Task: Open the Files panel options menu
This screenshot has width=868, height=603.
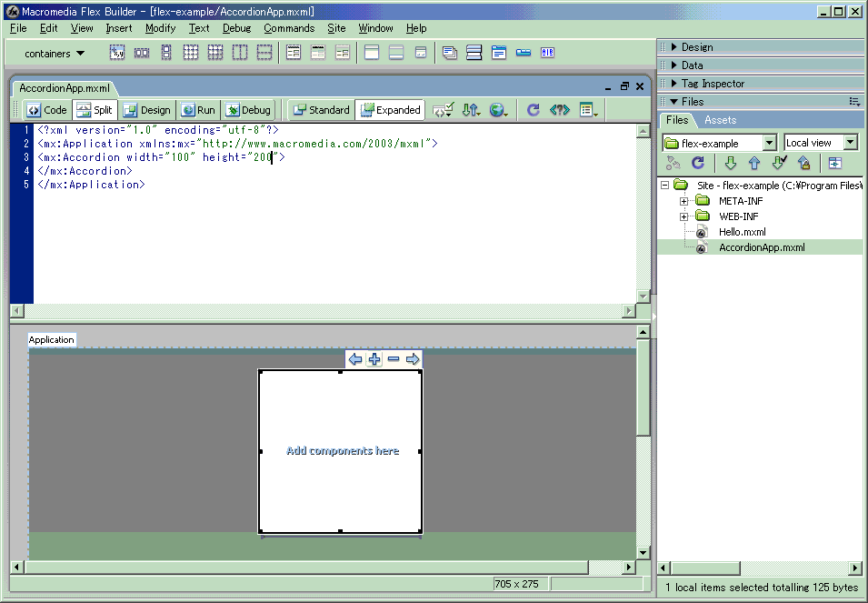Action: click(854, 101)
